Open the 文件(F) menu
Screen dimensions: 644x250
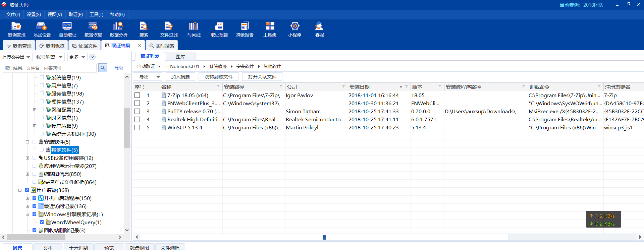pyautogui.click(x=13, y=14)
